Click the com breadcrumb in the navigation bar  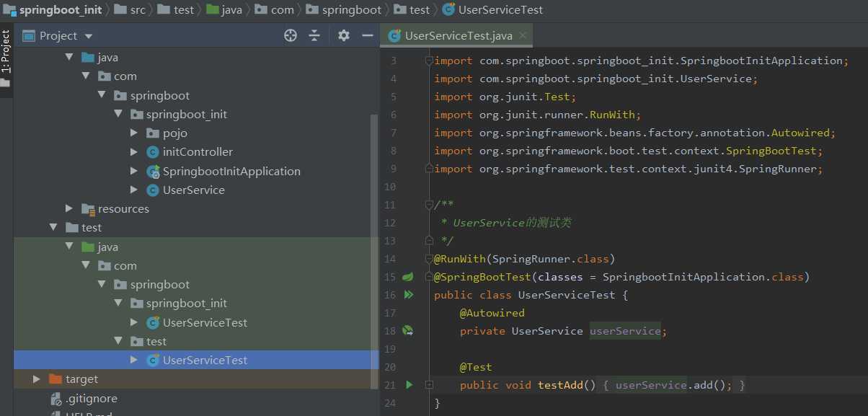click(274, 9)
